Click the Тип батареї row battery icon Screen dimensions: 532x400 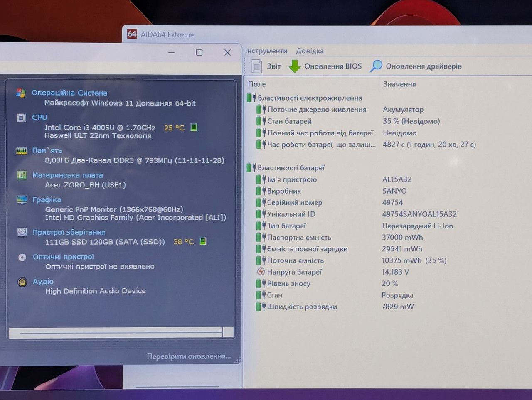261,226
